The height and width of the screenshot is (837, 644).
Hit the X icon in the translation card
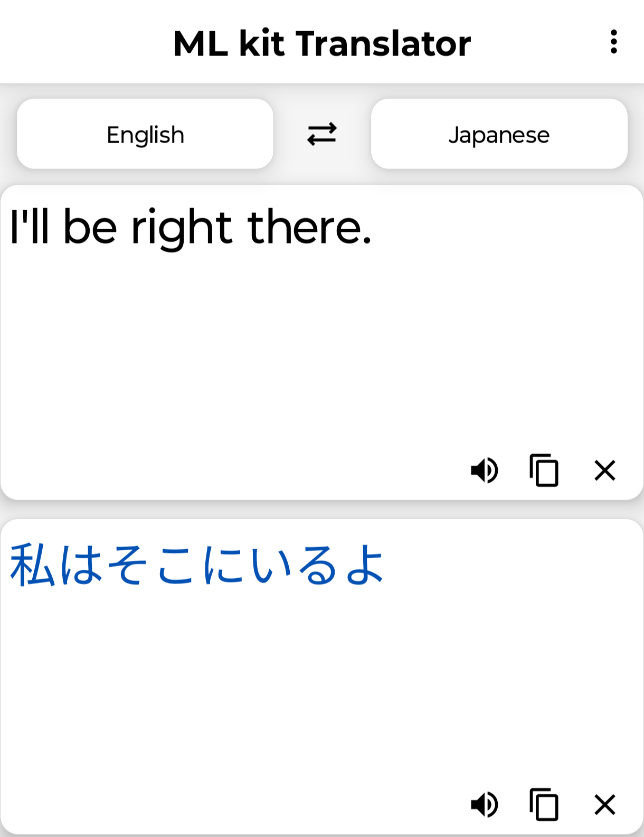604,805
